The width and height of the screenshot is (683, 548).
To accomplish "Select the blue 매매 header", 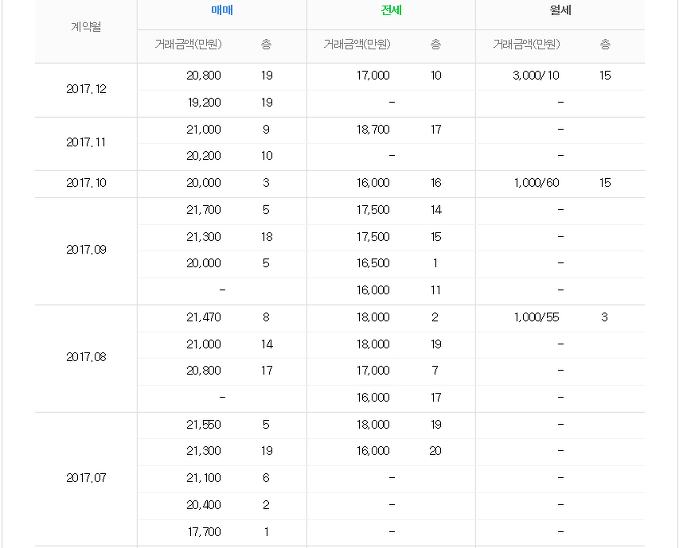I will 222,10.
